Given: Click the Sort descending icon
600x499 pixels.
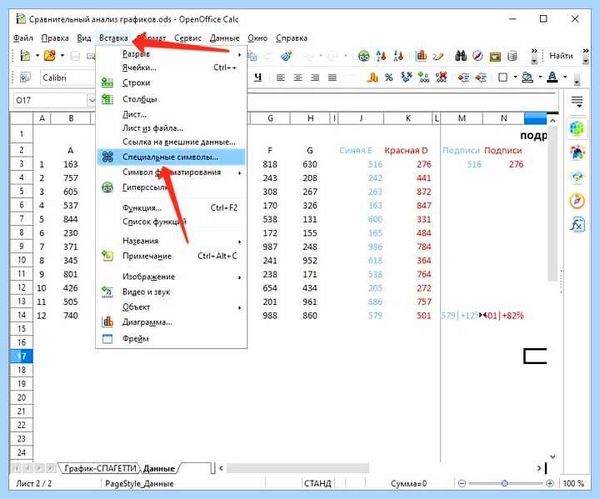Looking at the screenshot, I should pos(398,56).
